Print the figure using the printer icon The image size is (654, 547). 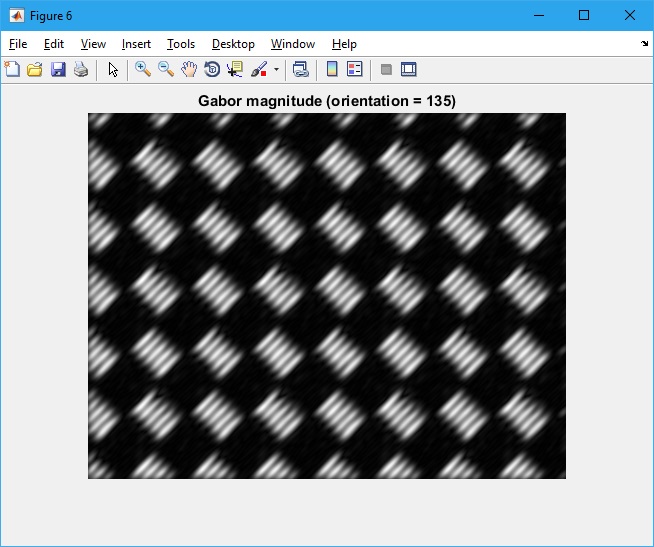coord(80,70)
